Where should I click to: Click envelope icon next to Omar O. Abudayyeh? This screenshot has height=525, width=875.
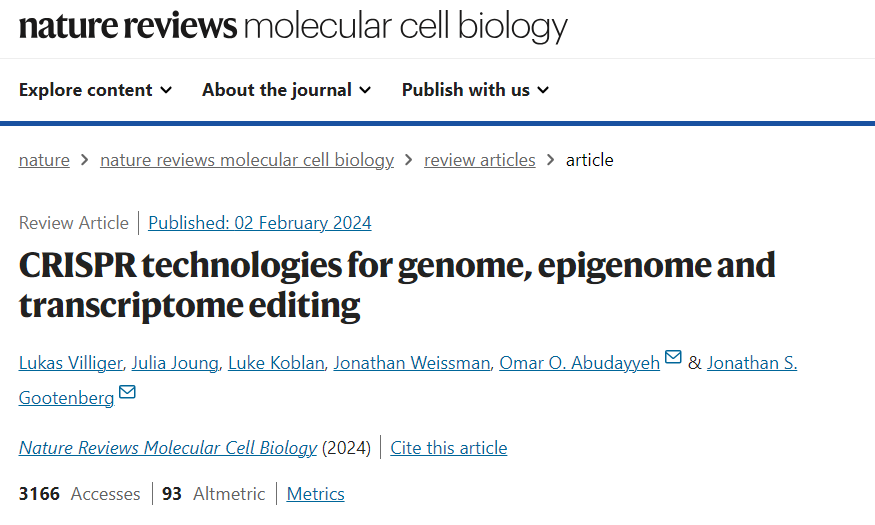click(x=673, y=358)
